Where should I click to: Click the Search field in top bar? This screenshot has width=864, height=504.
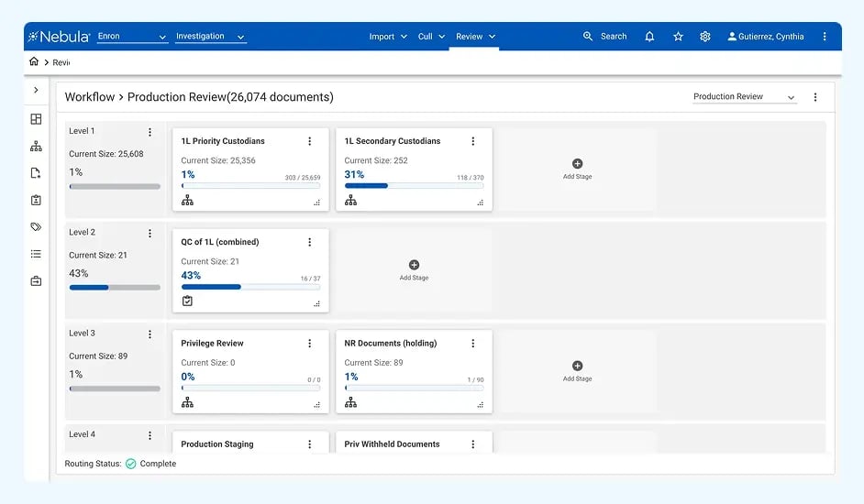[606, 37]
